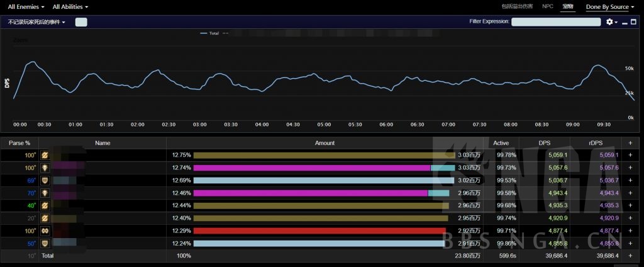Screen dimensions: 644x267
Task: Sort the table by Parse % column header
Action: coord(19,143)
